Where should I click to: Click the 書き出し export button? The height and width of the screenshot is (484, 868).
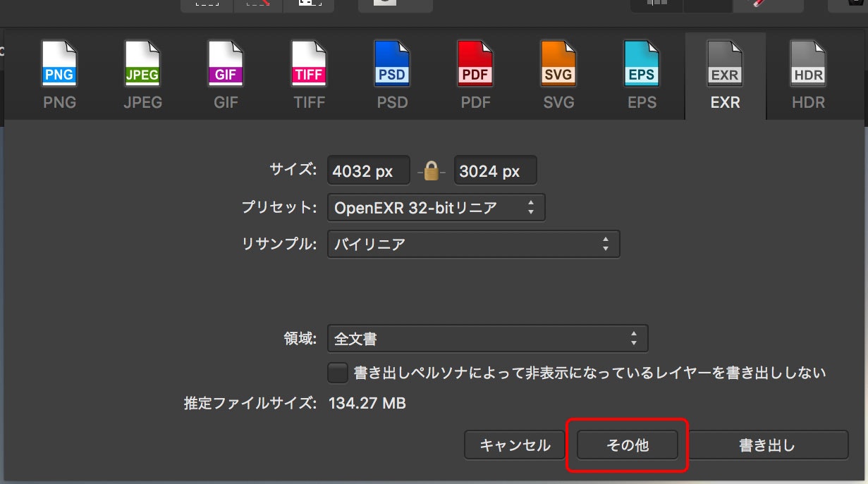768,445
